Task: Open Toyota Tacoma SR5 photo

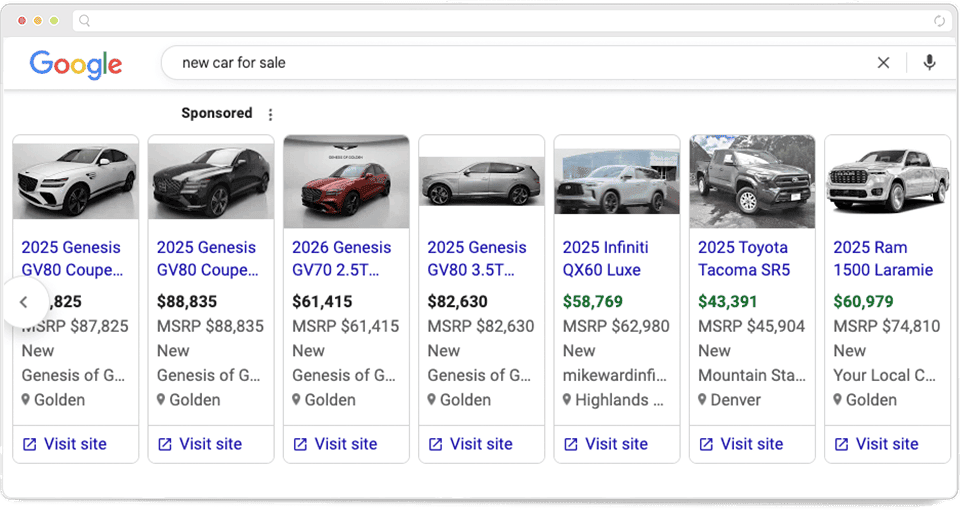Action: (752, 182)
